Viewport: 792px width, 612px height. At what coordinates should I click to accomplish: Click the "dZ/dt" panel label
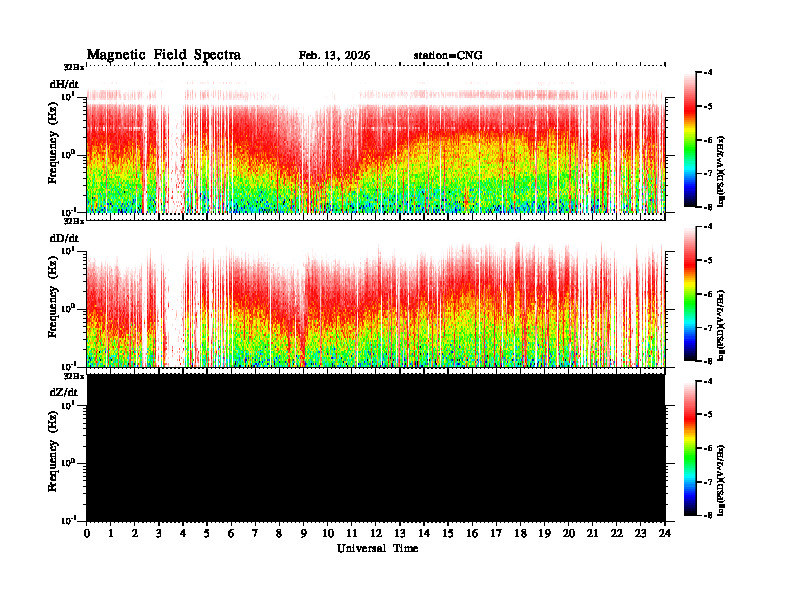point(64,392)
